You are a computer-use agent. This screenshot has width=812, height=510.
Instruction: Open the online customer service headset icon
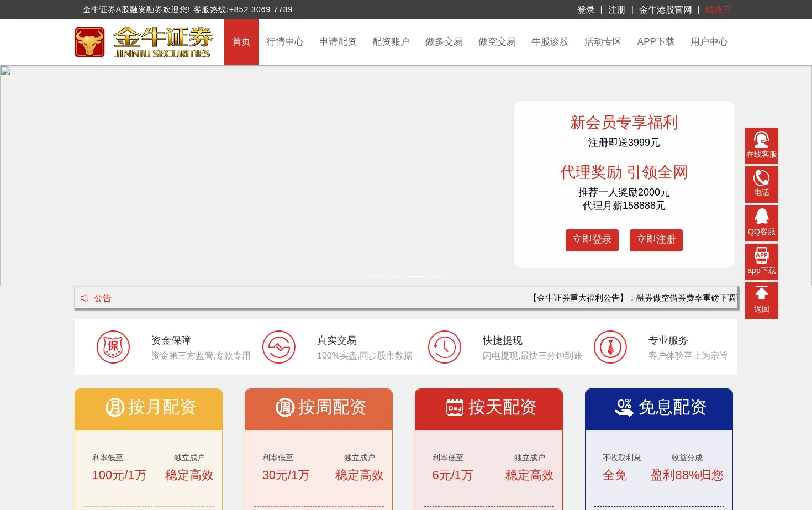point(762,139)
